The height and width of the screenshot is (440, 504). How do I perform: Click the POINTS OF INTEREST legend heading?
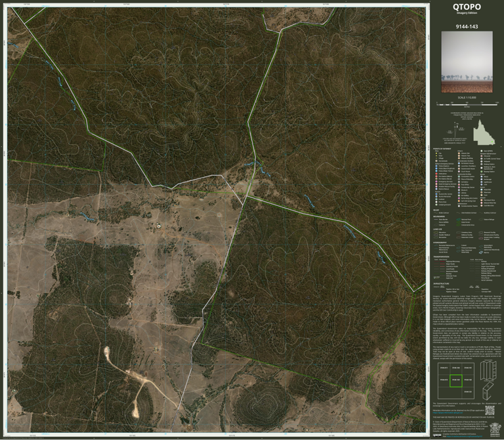[442, 149]
